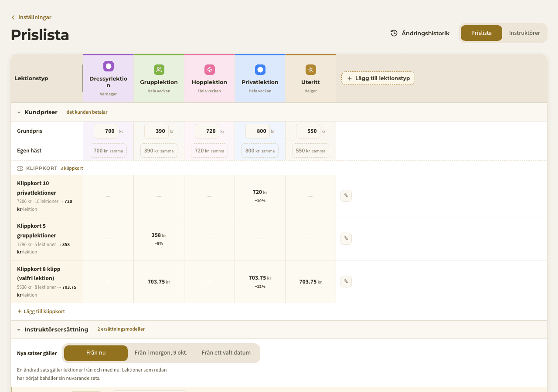The height and width of the screenshot is (392, 558).
Task: Click '2 ersättningsmodeller' label
Action: click(x=121, y=329)
